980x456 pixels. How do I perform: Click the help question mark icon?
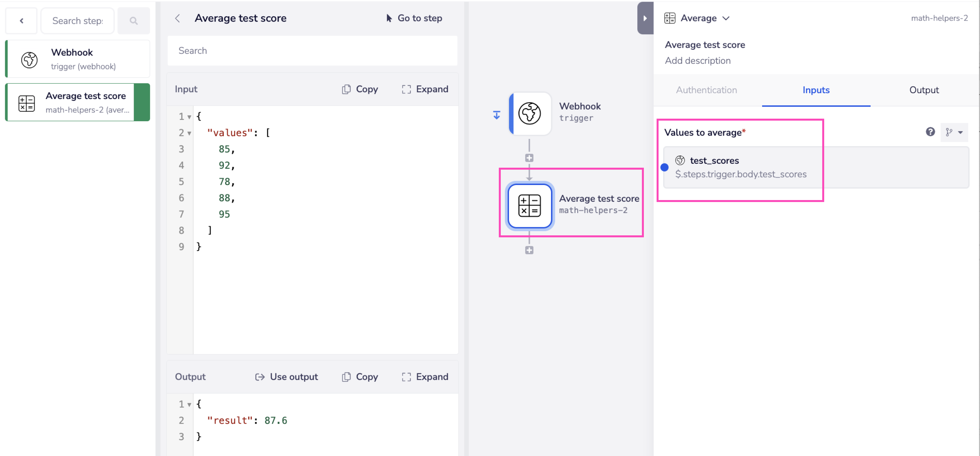coord(930,132)
